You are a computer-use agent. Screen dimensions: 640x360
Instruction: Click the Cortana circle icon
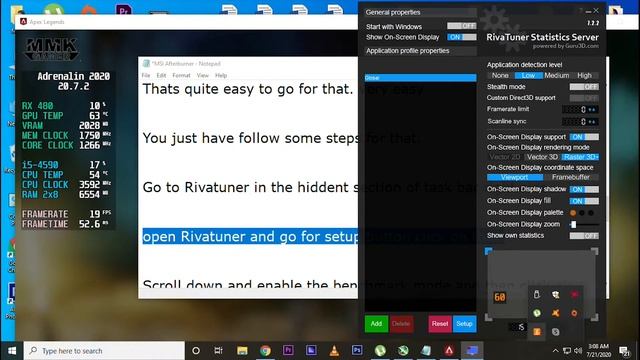(x=196, y=351)
